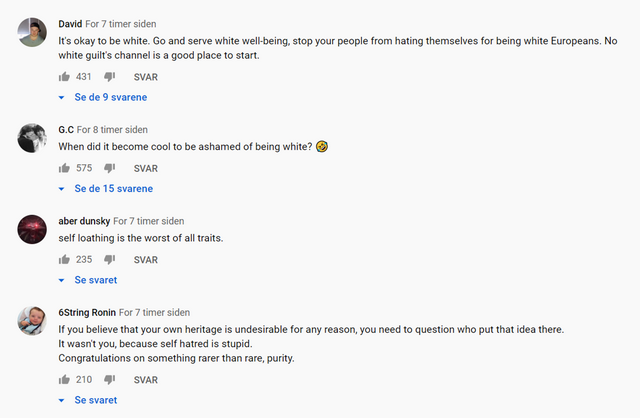Click SVAR under 6String Ronin's comment

(146, 380)
